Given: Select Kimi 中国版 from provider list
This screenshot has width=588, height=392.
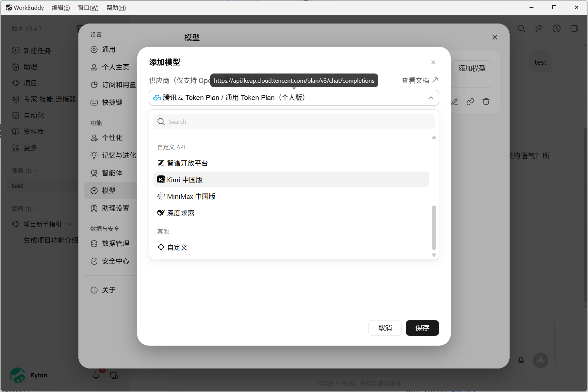Looking at the screenshot, I should (291, 179).
